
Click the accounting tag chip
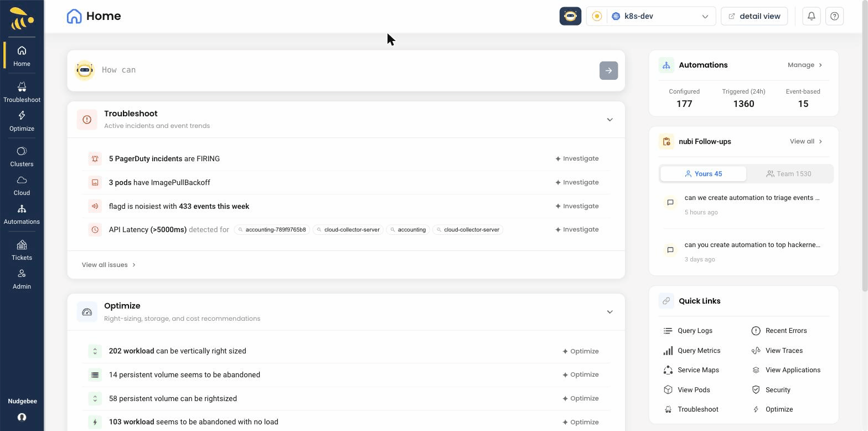(407, 229)
